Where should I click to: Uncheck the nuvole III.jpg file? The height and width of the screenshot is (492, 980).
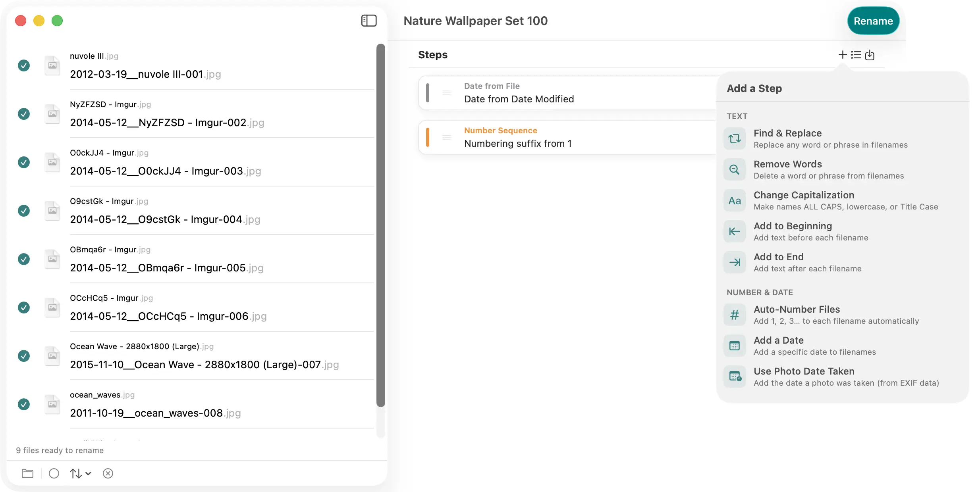(24, 65)
